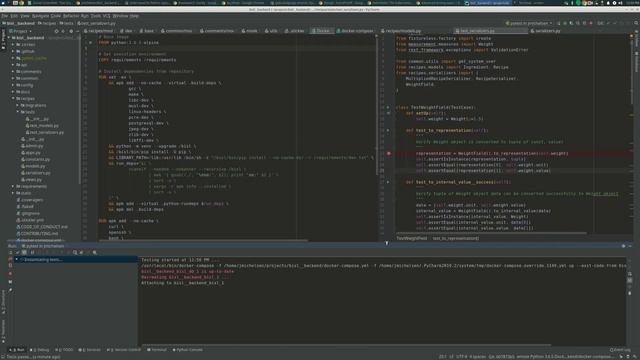This screenshot has width=640, height=360.
Task: Open CODE_OF_CONDUCT file in tree
Action: pyautogui.click(x=42, y=227)
